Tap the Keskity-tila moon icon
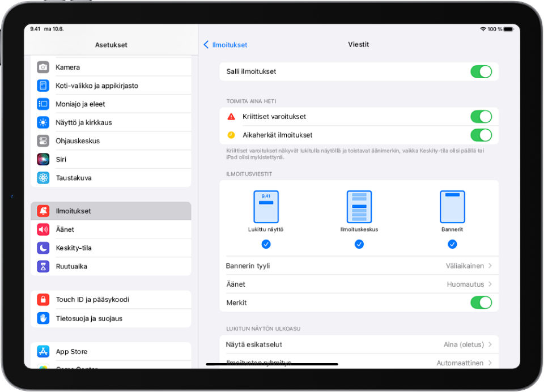The height and width of the screenshot is (392, 544). click(x=43, y=248)
